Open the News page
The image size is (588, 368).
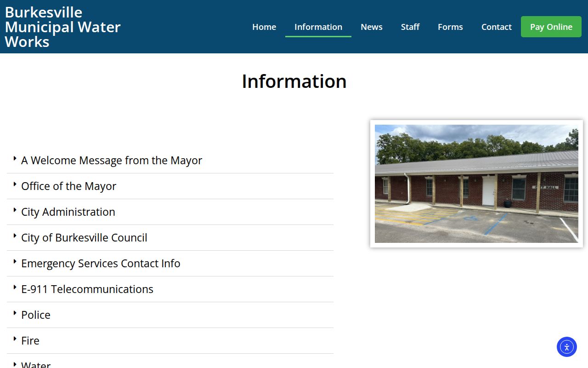coord(372,27)
